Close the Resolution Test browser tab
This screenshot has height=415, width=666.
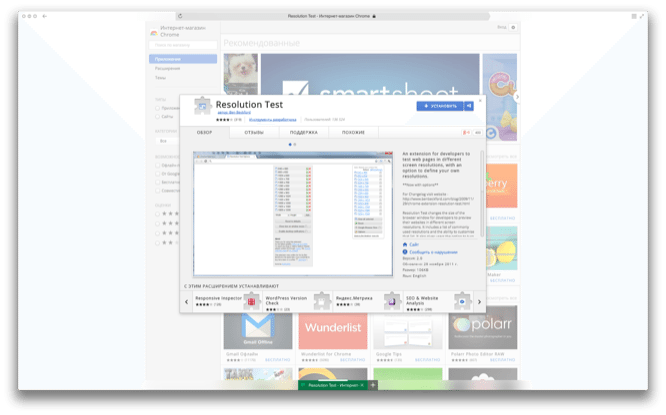pos(362,385)
